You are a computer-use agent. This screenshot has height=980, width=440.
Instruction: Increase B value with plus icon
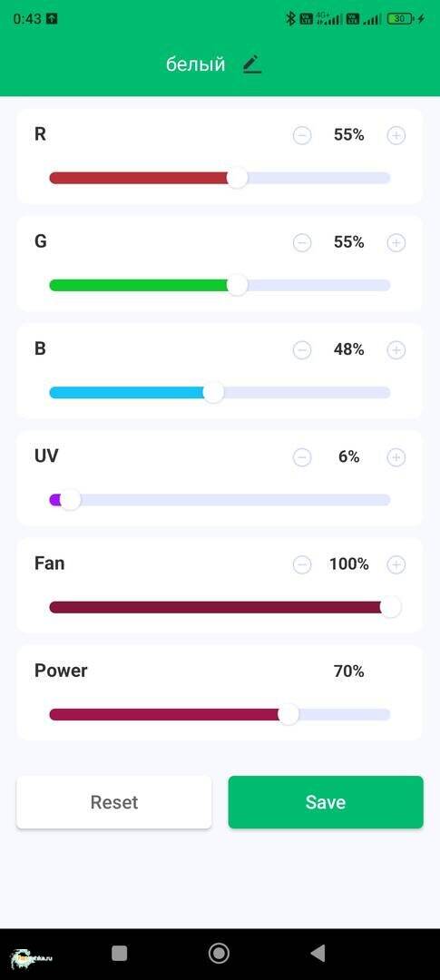coord(396,350)
